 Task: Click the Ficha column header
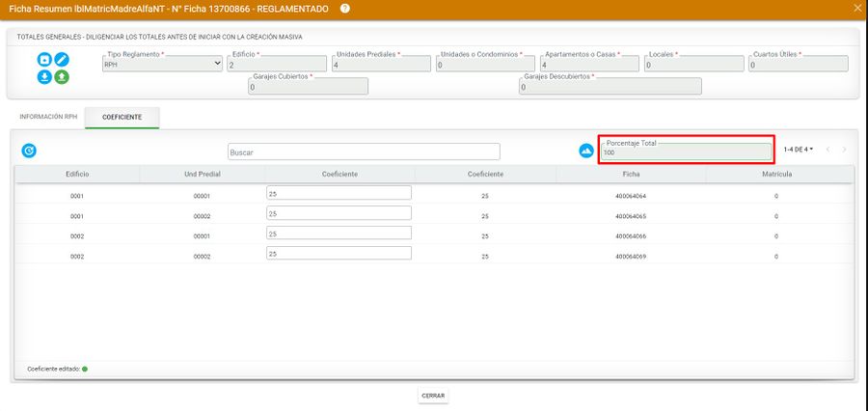tap(631, 174)
